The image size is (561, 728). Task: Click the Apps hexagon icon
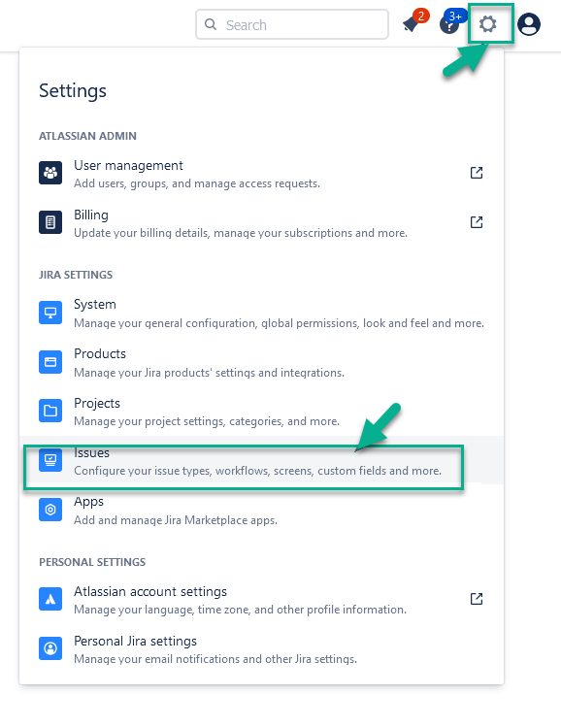[50, 510]
